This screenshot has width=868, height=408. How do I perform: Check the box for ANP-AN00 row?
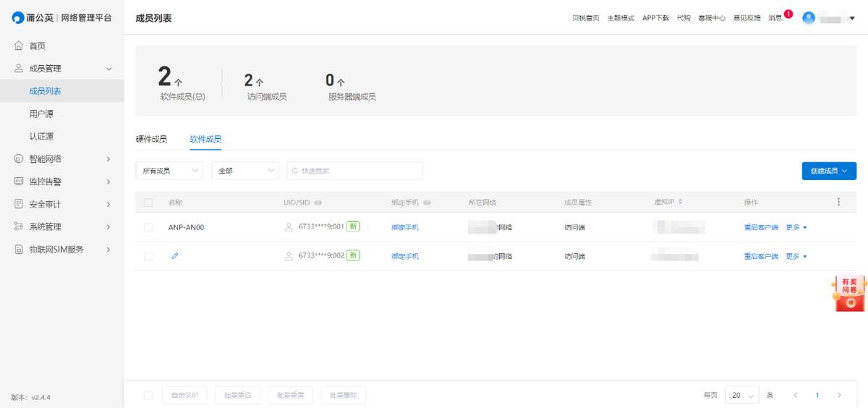click(x=148, y=227)
